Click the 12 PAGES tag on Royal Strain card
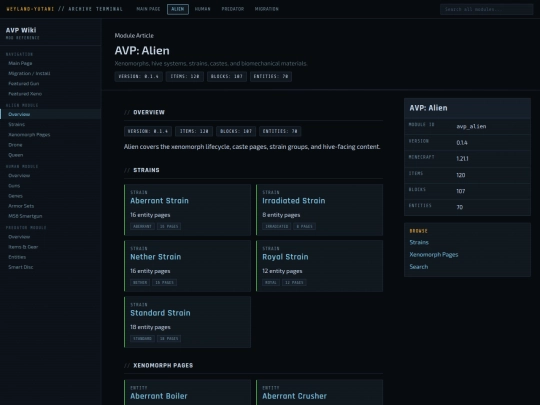Viewport: 540px width, 405px height. [294, 282]
